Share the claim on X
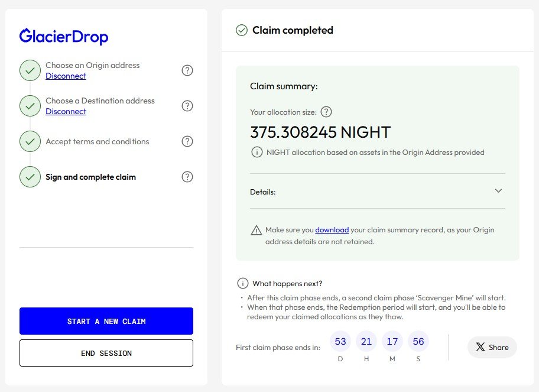Screen dimensions: 539x392 pos(492,347)
